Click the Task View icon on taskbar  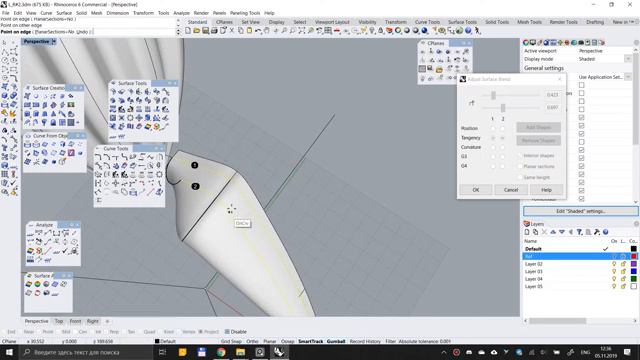click(x=162, y=352)
